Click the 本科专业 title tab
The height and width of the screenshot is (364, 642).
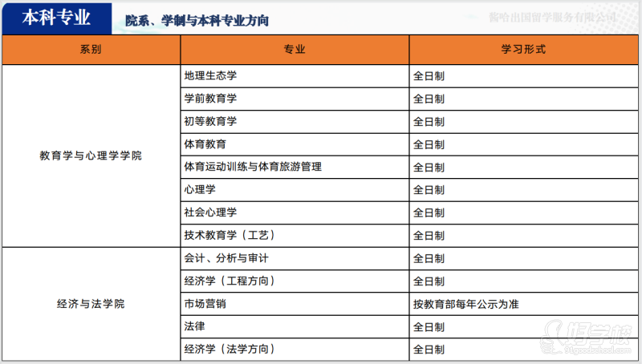tap(56, 17)
